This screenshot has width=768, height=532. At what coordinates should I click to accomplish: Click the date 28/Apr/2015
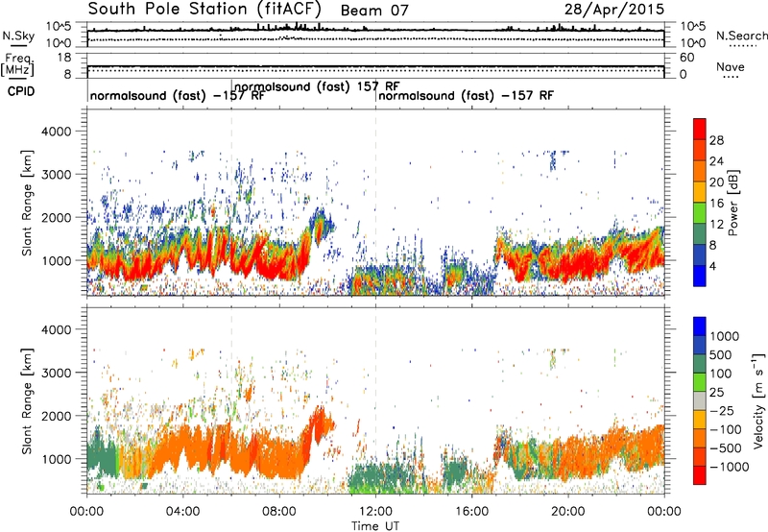[614, 10]
